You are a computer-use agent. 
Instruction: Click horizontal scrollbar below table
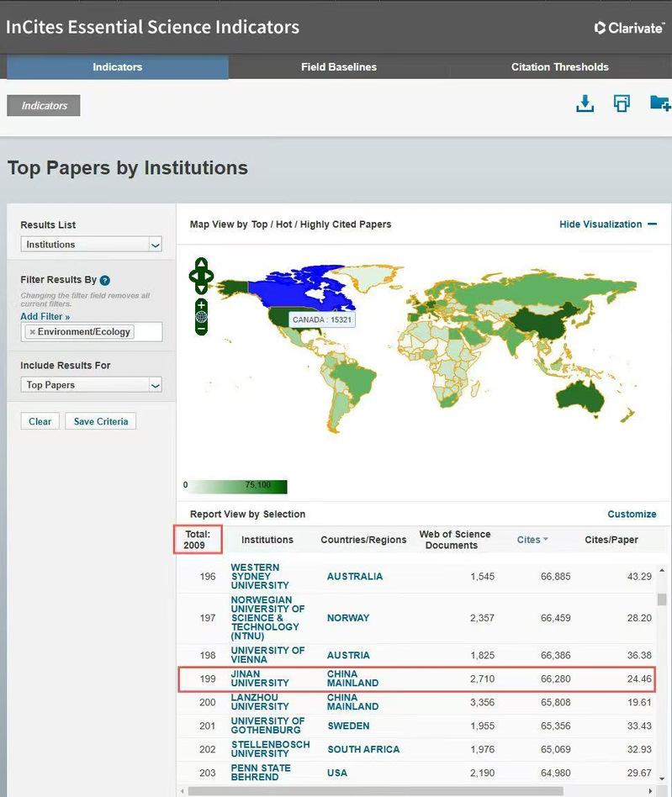coord(376,791)
